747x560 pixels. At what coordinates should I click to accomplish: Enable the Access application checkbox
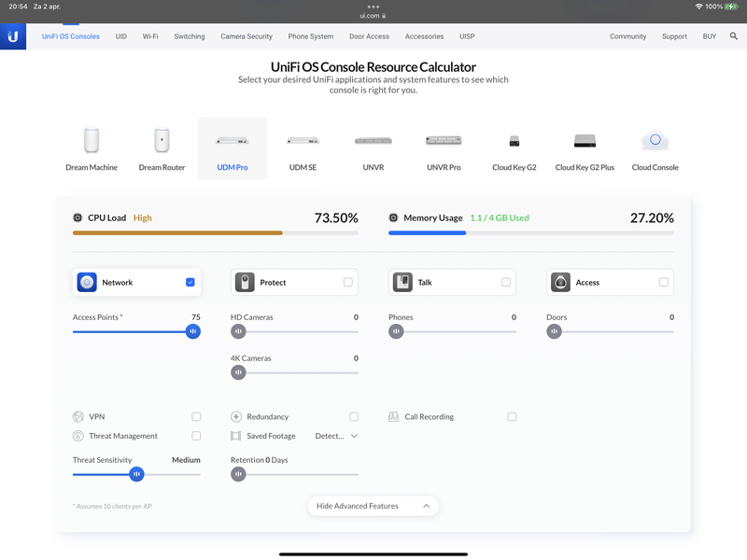pos(664,283)
